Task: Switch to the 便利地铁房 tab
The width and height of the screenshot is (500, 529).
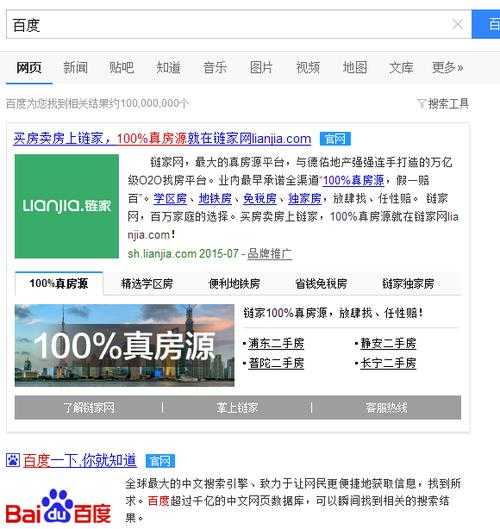Action: 234,284
